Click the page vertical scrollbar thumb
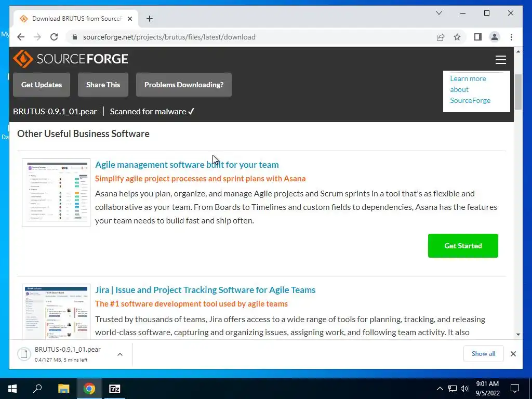532x399 pixels. coord(518,91)
